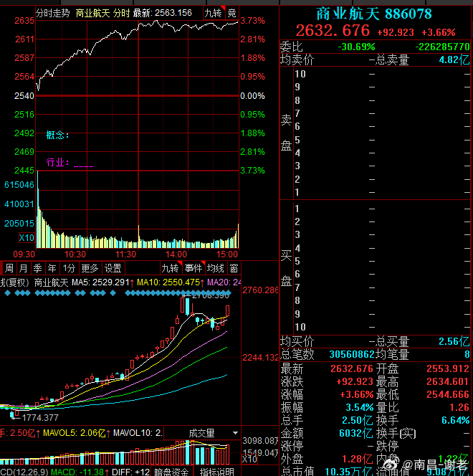Click the 外盘 1.28亿 value
This screenshot has width=473, height=476.
click(x=358, y=459)
